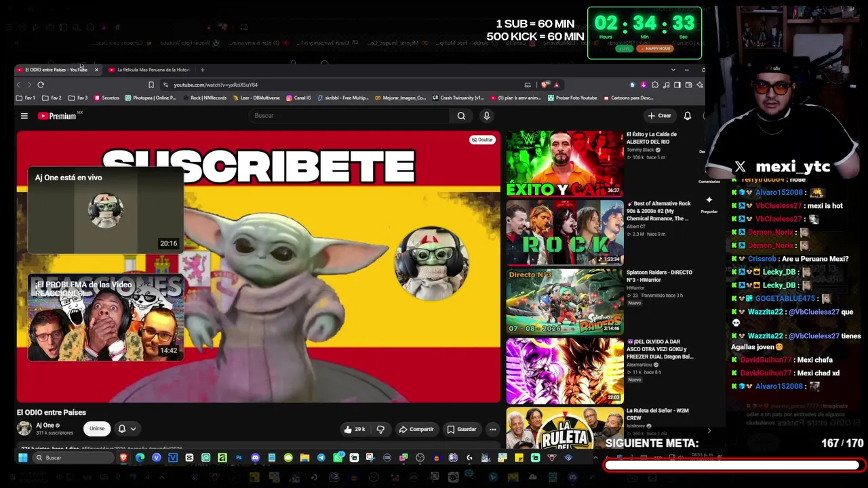Open the Mejorar_Imagen bookmark

click(400, 98)
